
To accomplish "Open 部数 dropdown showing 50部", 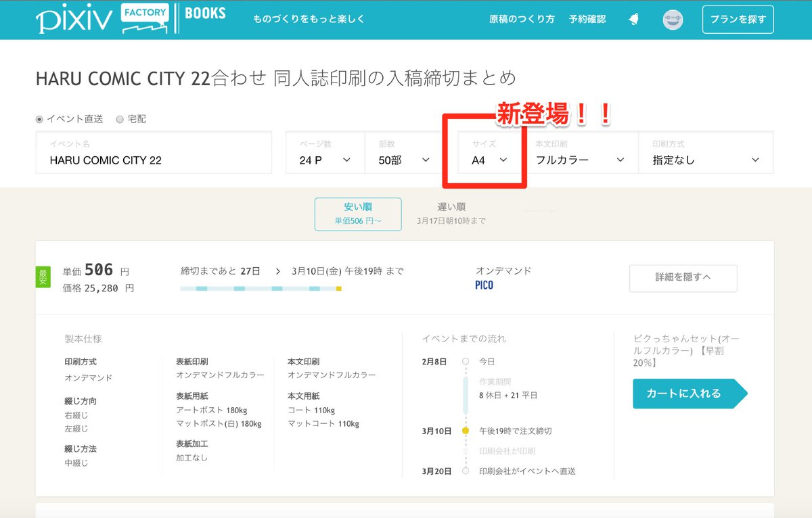I will coord(404,152).
